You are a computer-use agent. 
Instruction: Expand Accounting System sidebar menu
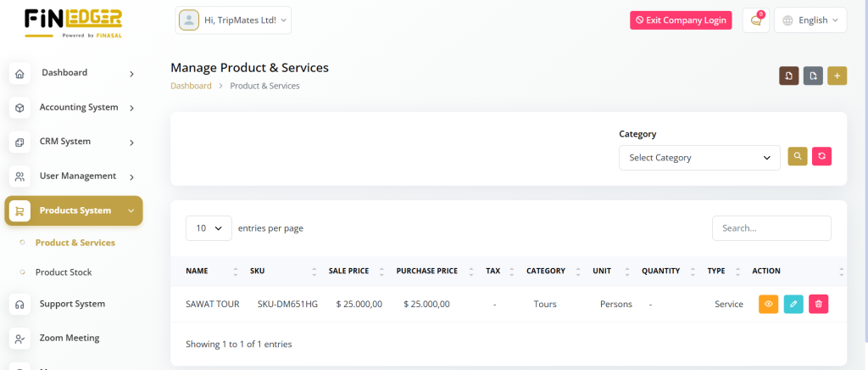pyautogui.click(x=78, y=108)
